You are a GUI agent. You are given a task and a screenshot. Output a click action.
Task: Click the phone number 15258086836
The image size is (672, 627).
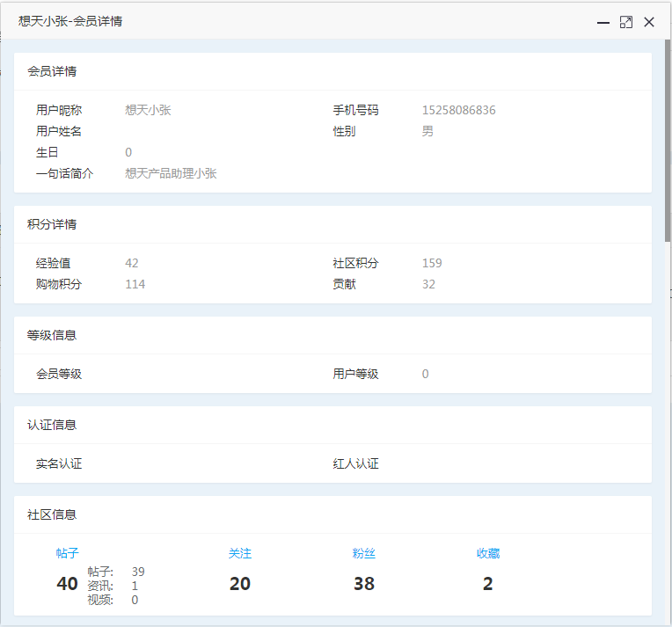pos(458,110)
